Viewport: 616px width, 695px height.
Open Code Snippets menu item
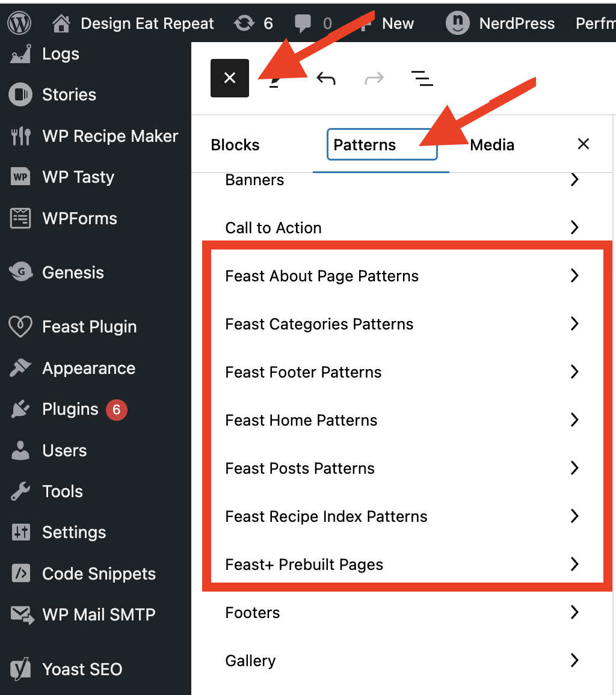99,574
